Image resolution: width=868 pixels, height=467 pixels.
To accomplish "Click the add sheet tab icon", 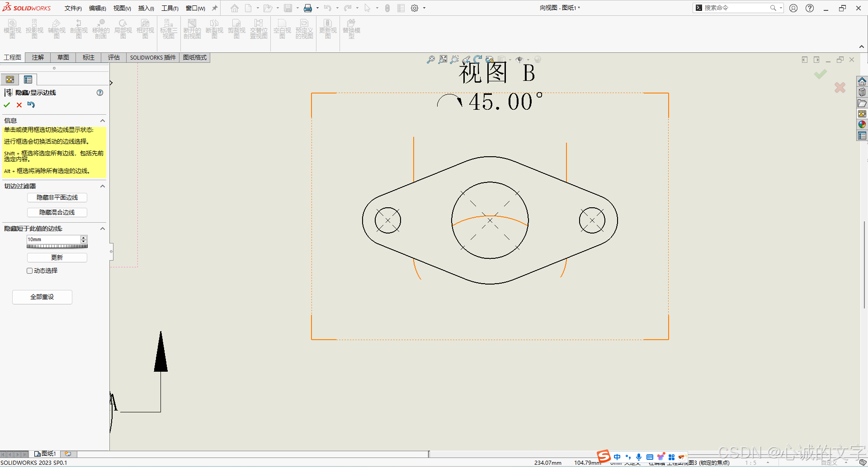I will click(68, 453).
